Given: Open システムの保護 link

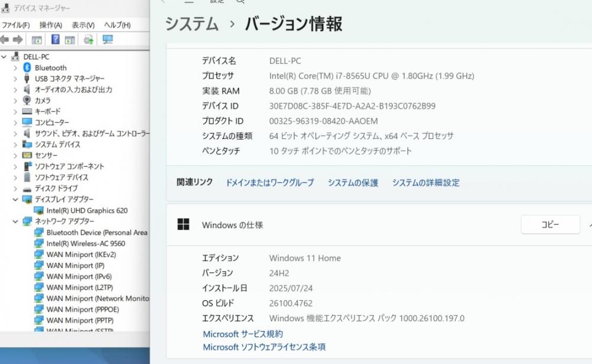Looking at the screenshot, I should 353,183.
